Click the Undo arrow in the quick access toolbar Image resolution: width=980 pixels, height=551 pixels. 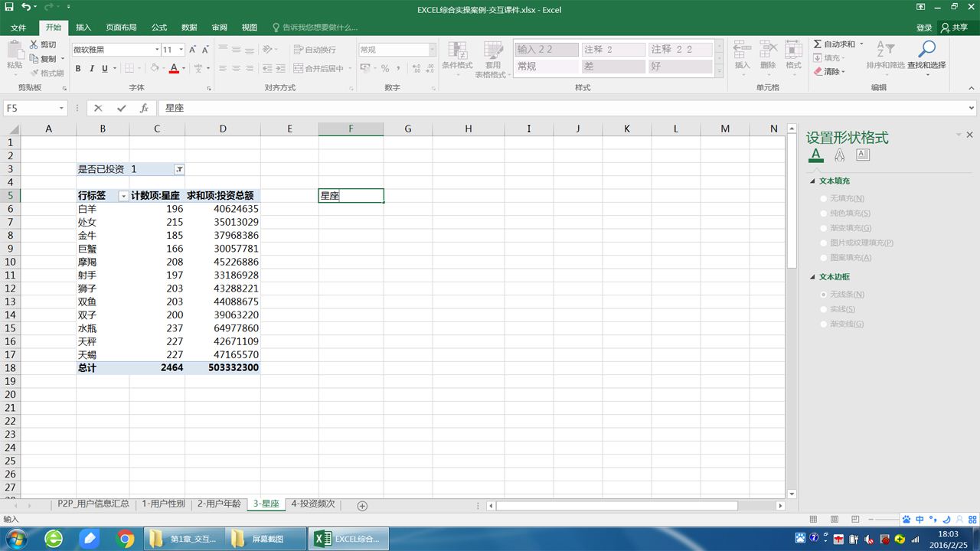click(26, 8)
